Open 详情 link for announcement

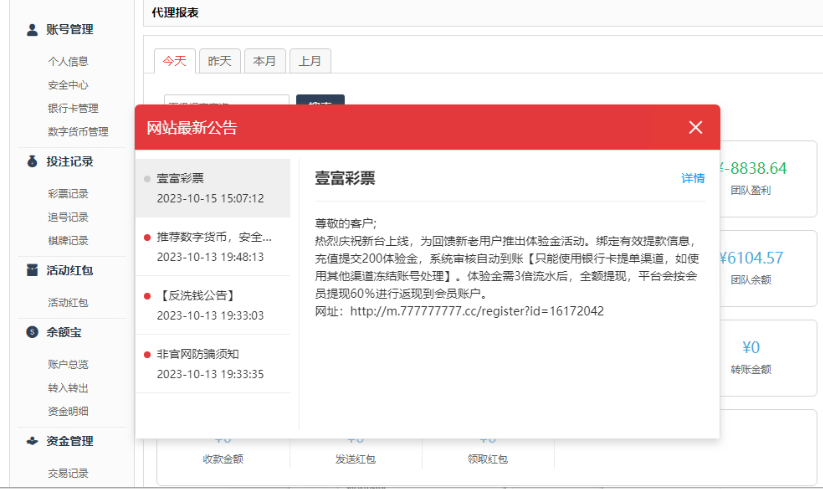coord(692,178)
